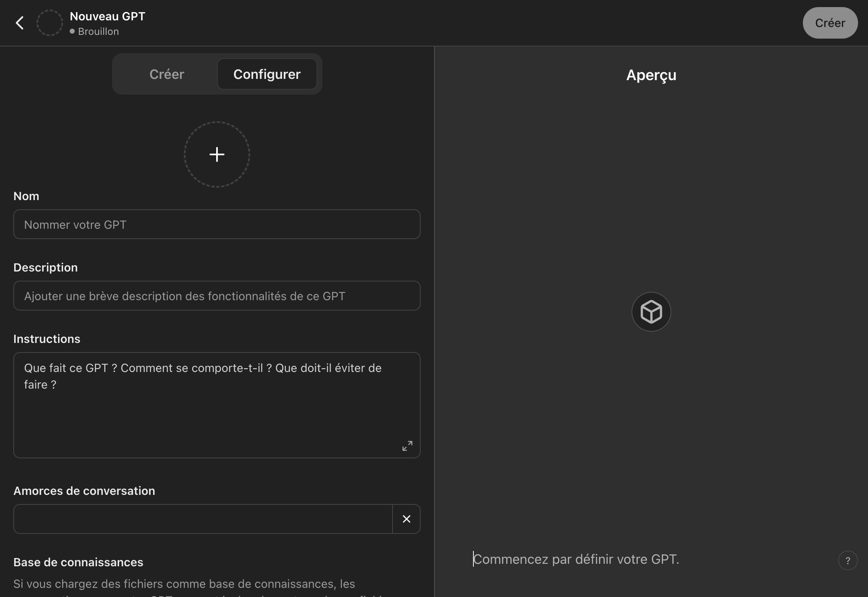Click the Brouillon status label
This screenshot has height=597, width=868.
pos(98,32)
